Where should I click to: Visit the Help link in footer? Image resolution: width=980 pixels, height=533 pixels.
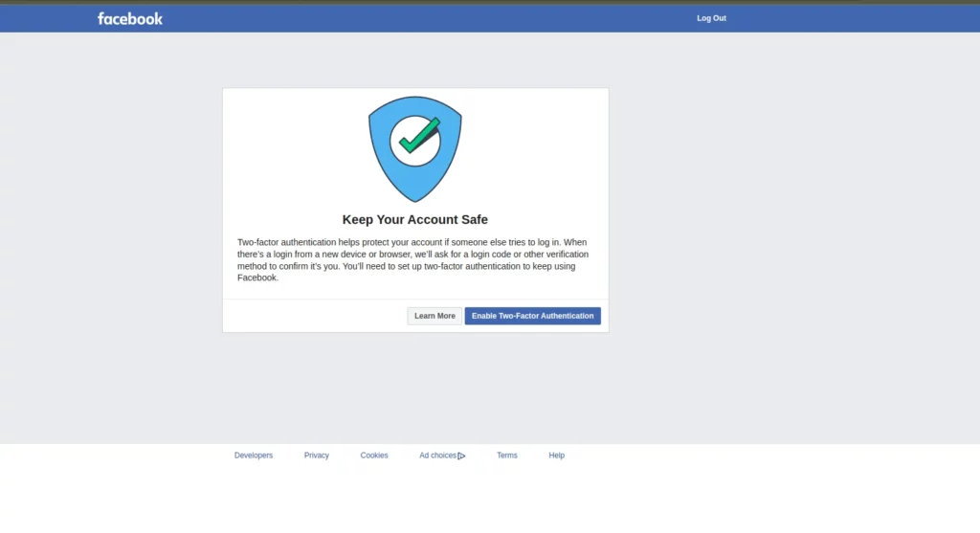coord(556,455)
